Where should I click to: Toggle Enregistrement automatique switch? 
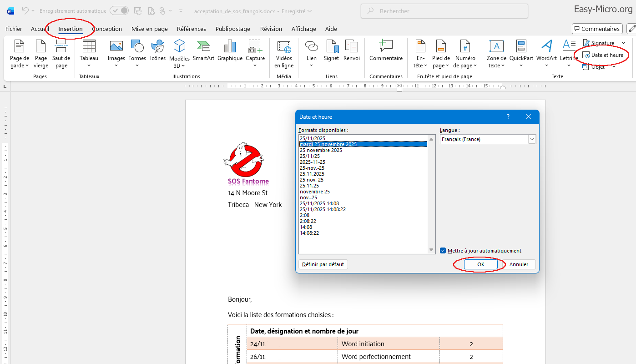pos(119,11)
